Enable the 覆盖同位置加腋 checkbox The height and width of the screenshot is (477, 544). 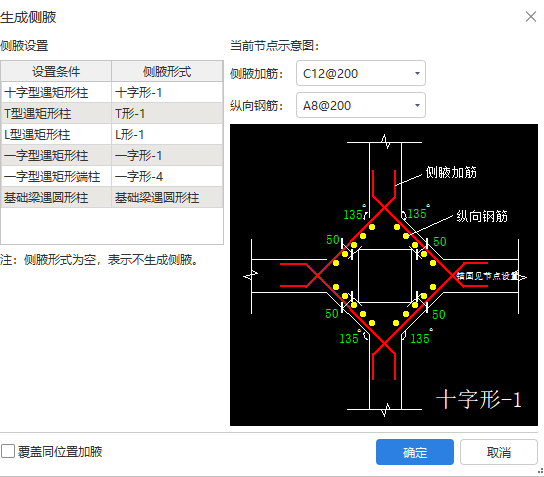click(x=8, y=452)
